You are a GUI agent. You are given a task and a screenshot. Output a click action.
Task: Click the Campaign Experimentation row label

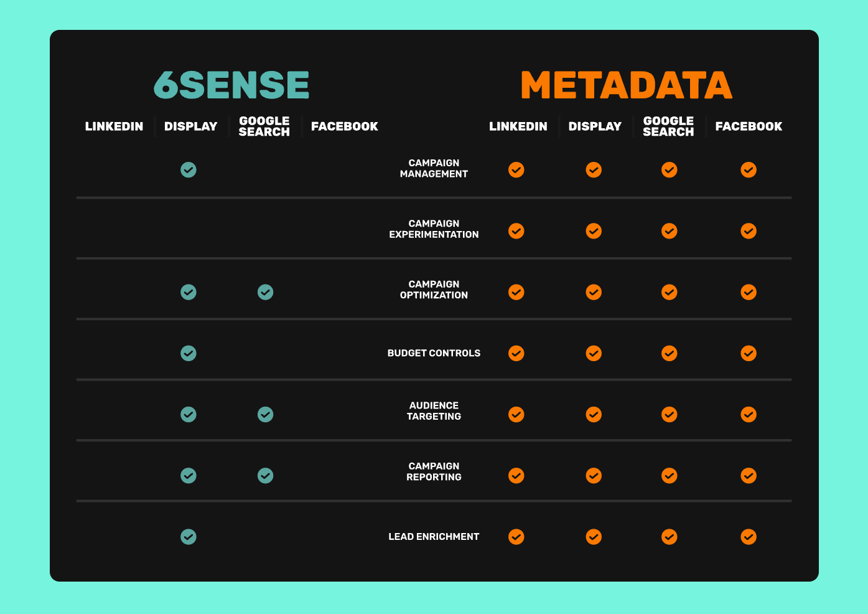[x=434, y=229]
